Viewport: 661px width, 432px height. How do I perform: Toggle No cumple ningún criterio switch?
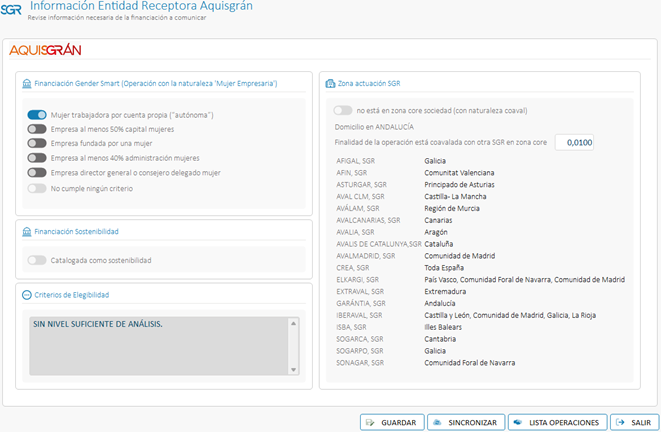37,188
